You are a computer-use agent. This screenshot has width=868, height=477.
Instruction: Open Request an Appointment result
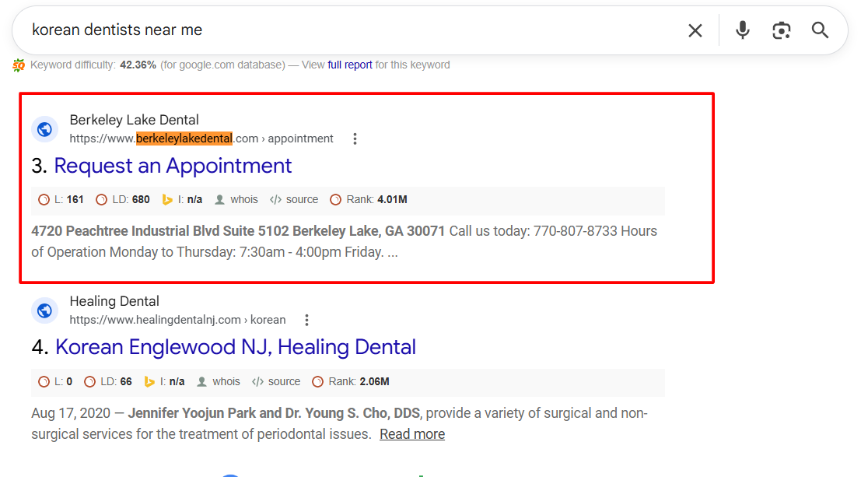(x=173, y=166)
